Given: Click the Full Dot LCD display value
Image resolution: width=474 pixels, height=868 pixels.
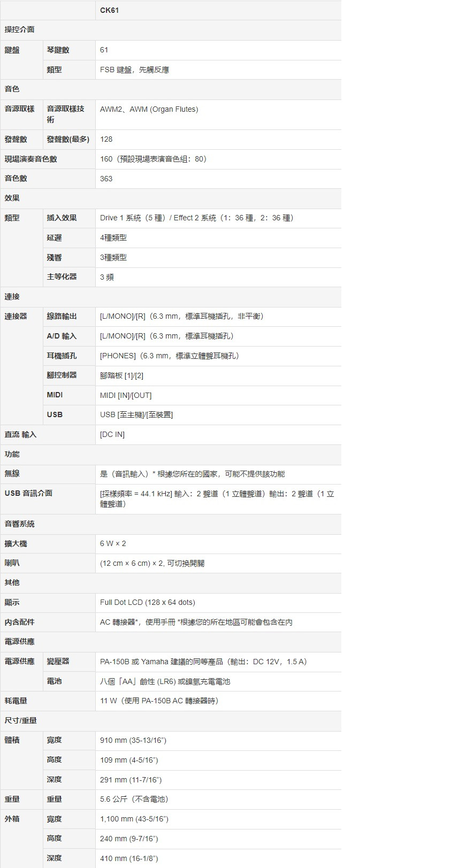Looking at the screenshot, I should (x=147, y=602).
